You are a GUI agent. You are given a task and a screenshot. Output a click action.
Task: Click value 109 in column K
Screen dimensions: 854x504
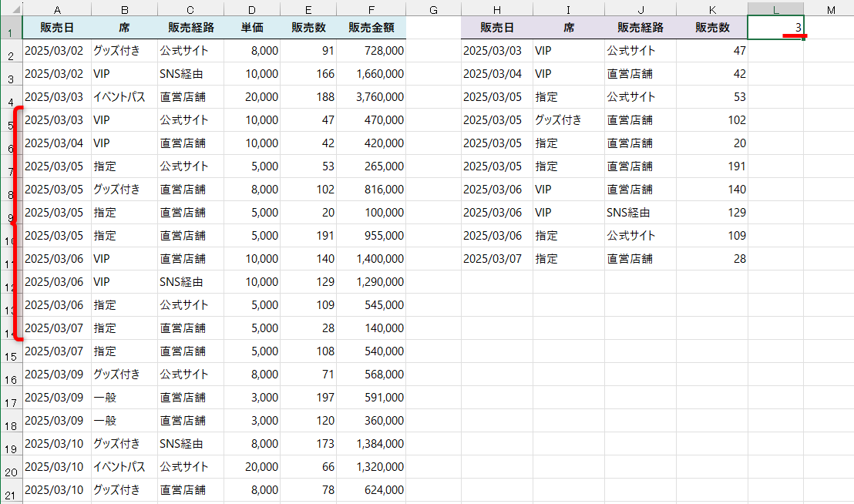point(712,237)
